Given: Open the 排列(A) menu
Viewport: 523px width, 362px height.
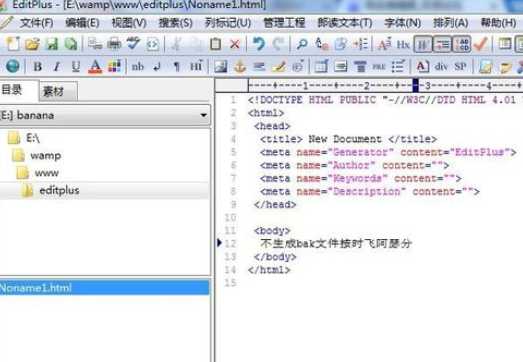Looking at the screenshot, I should pyautogui.click(x=450, y=23).
